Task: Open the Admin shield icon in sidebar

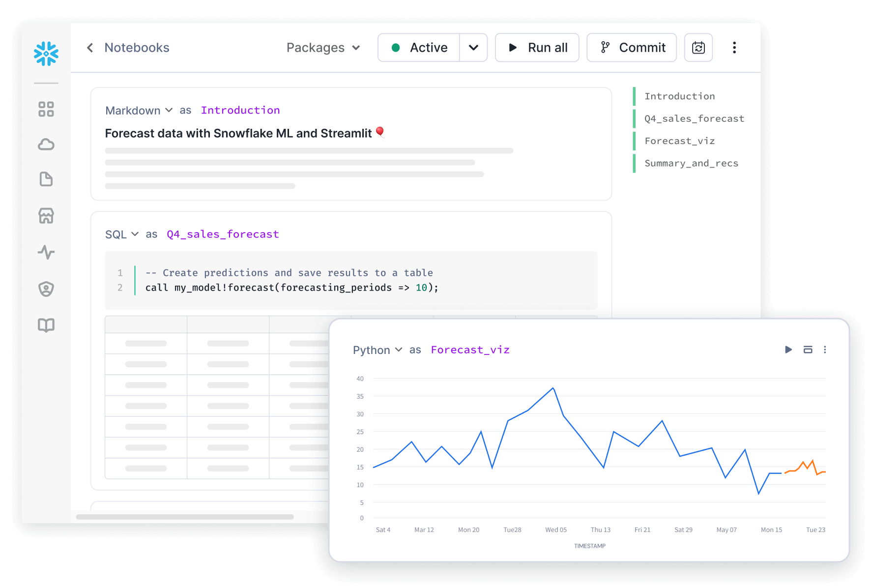Action: point(46,289)
